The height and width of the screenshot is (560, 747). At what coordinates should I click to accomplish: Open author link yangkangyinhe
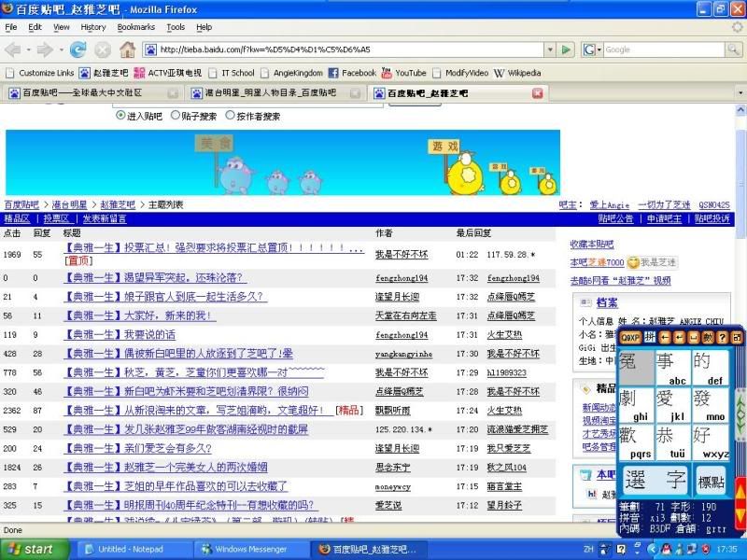click(403, 354)
